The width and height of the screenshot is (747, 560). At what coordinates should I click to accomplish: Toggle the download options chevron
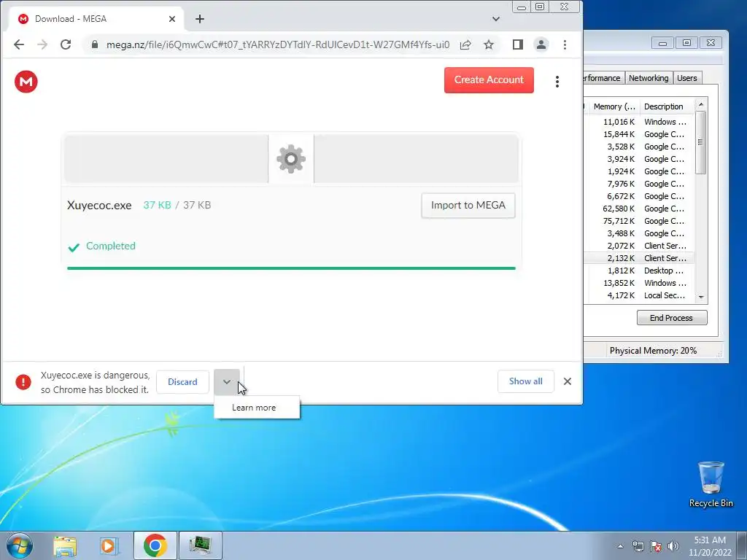[x=227, y=382]
